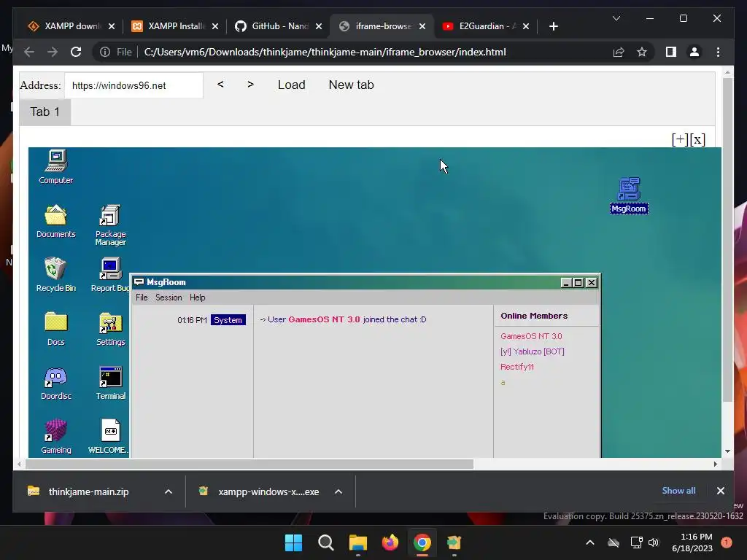Select member [y!] Yabluzo [BOT]

tap(532, 351)
